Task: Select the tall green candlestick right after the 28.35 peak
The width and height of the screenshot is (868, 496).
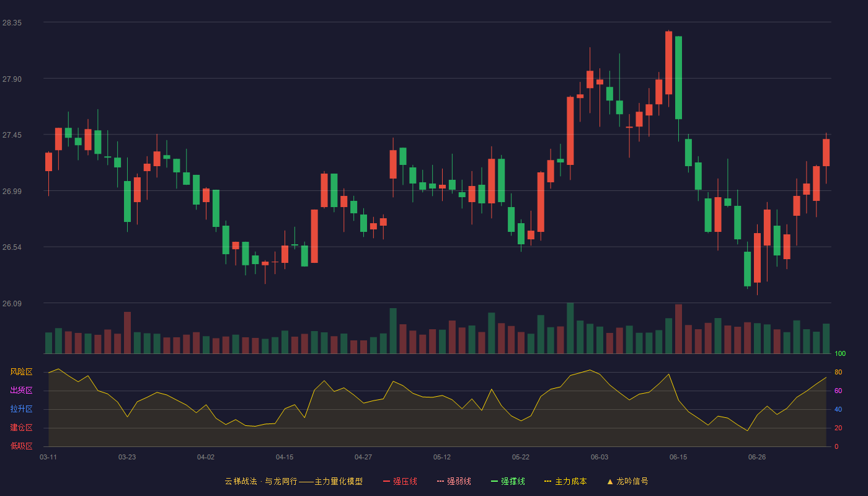Action: tap(678, 77)
